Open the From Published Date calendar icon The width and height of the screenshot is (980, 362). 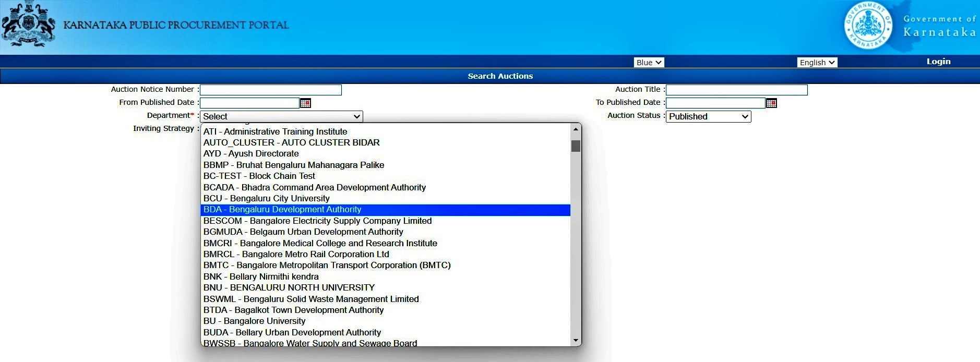[x=306, y=103]
